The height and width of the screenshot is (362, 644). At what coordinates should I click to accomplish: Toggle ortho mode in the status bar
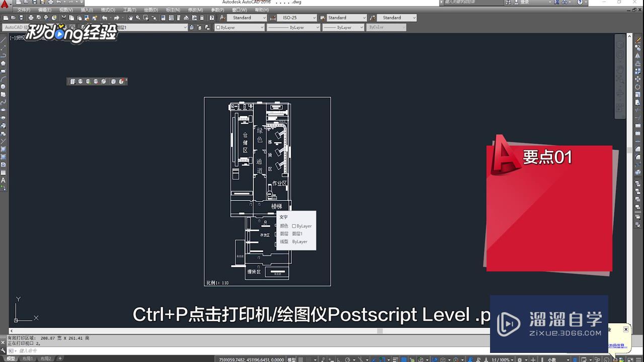[x=338, y=358]
